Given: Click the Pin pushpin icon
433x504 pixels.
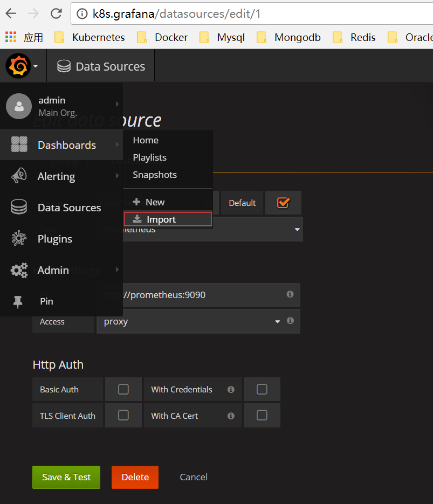Looking at the screenshot, I should (18, 301).
